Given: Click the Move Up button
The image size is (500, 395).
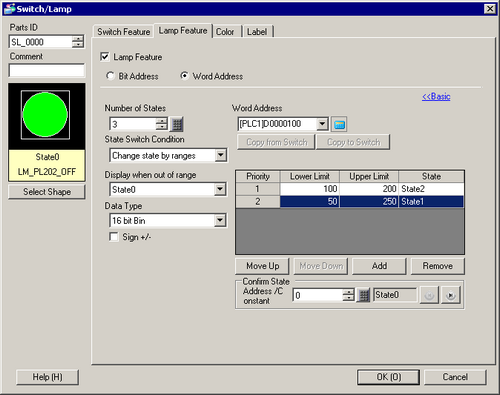Looking at the screenshot, I should click(x=262, y=266).
